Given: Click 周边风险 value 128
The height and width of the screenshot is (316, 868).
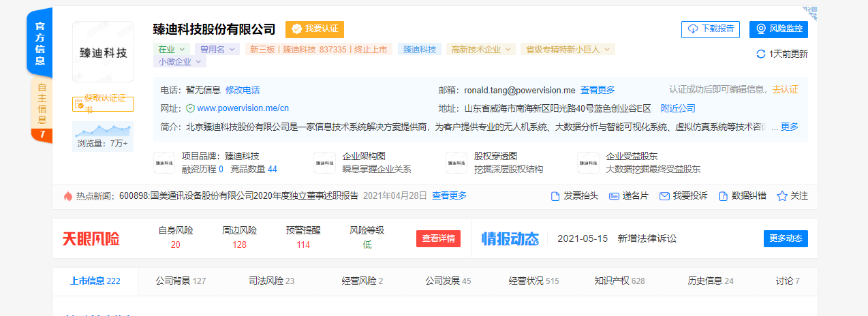Looking at the screenshot, I should 239,244.
